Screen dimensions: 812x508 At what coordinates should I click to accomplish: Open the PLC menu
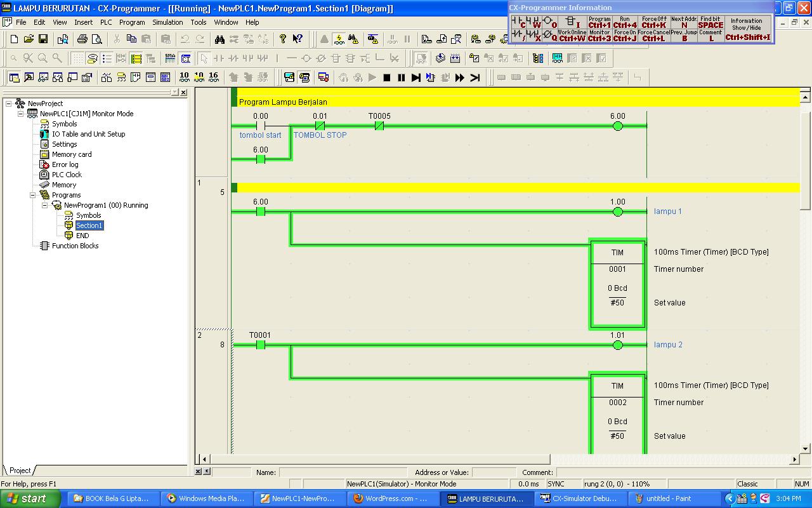coord(106,22)
